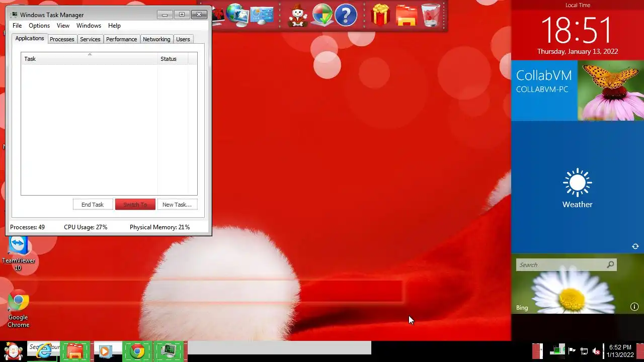644x362 pixels.
Task: Open Chrome from the taskbar
Action: click(x=137, y=351)
